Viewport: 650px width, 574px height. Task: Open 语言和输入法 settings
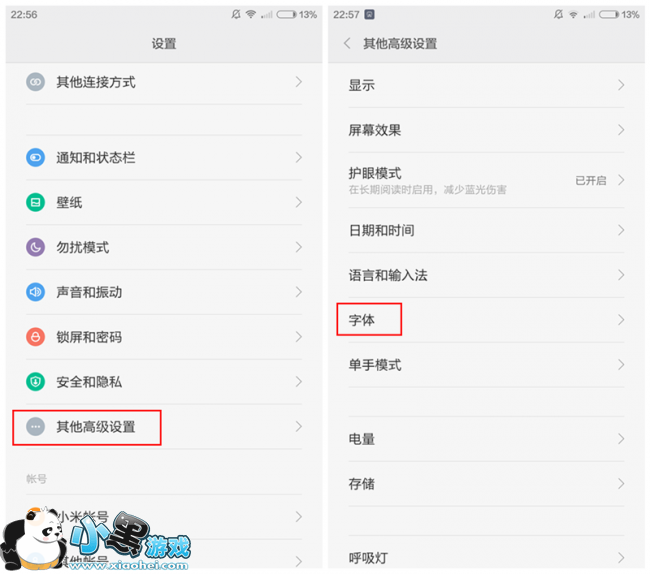[486, 275]
